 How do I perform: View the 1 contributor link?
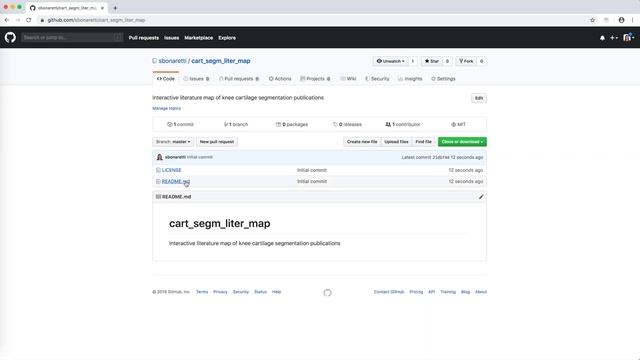(403, 124)
